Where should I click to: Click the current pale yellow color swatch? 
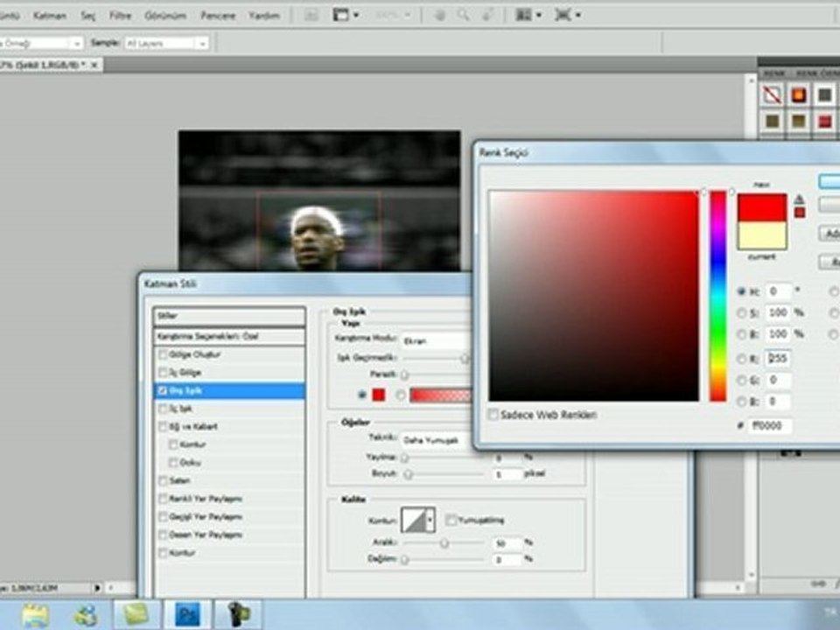coord(762,235)
